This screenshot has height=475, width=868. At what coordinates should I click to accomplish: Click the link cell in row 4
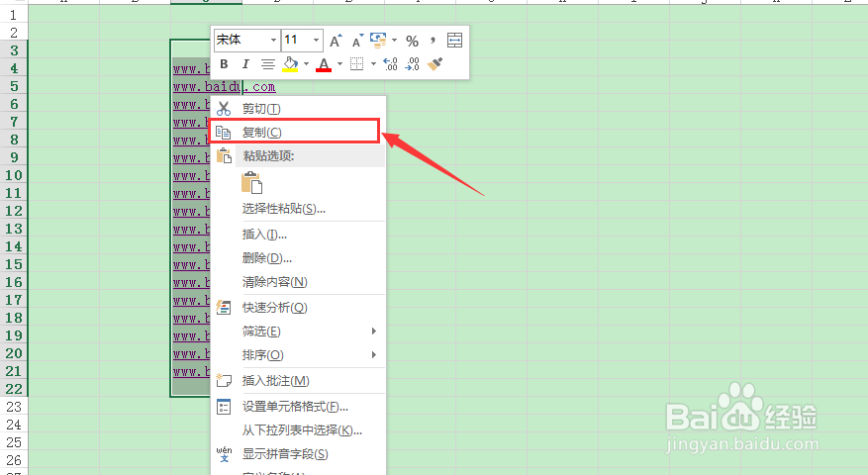[x=191, y=68]
